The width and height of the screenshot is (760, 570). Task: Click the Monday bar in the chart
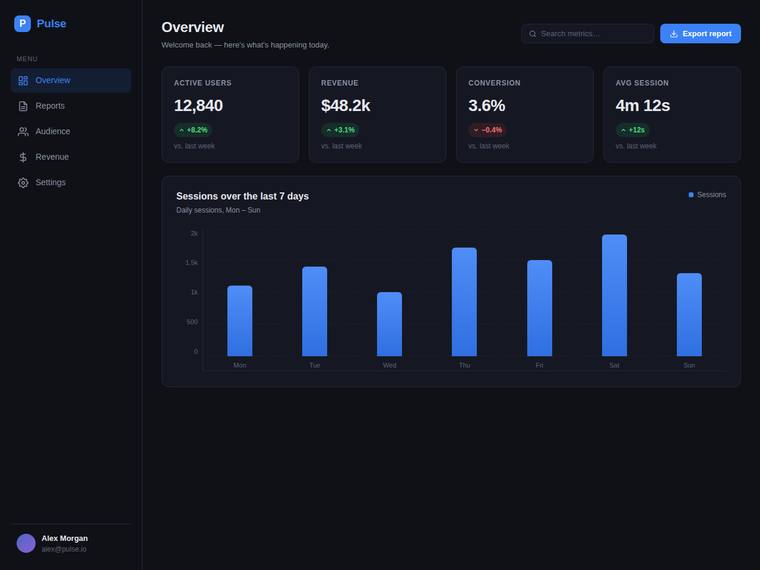[x=240, y=321]
